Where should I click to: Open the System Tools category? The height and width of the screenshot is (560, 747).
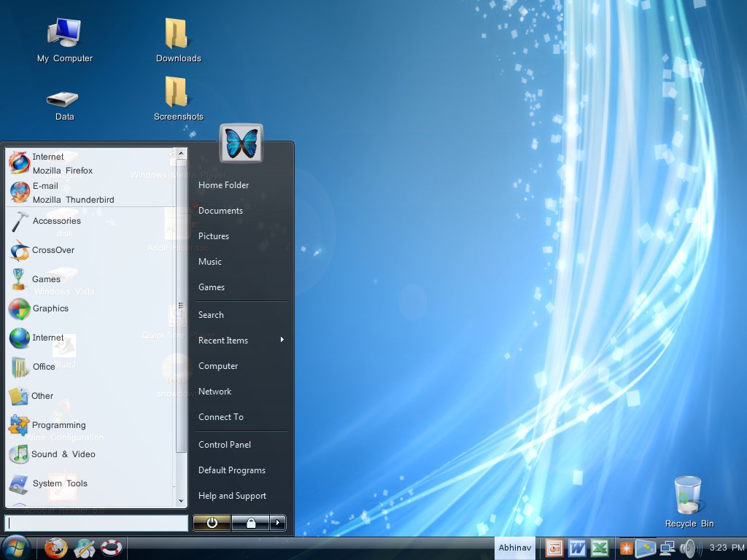[x=90, y=483]
